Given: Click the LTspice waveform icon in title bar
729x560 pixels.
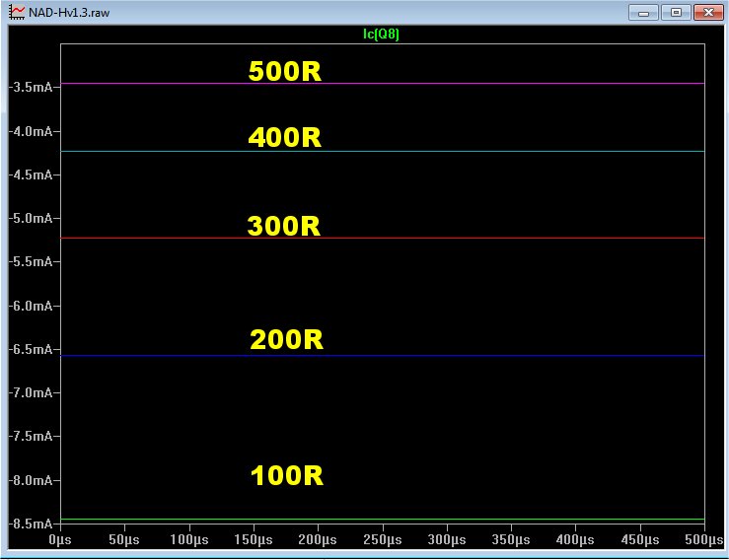Looking at the screenshot, I should coord(17,13).
